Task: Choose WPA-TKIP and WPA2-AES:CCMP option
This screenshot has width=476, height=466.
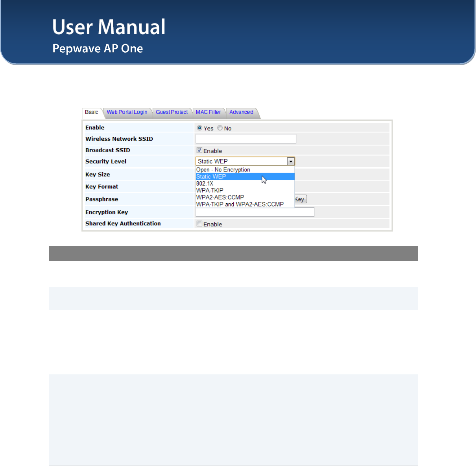Action: click(245, 204)
